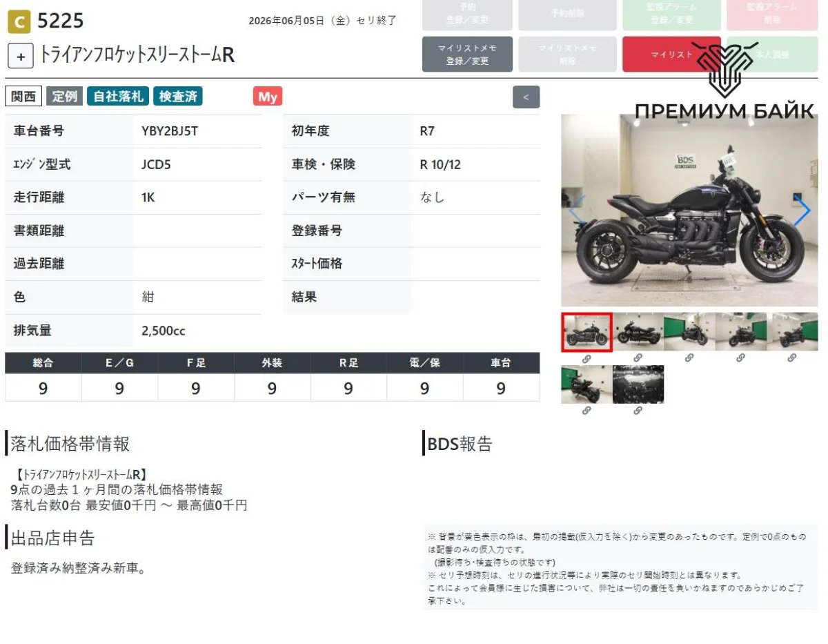Click the 結果 label
The image size is (828, 644).
pos(304,297)
